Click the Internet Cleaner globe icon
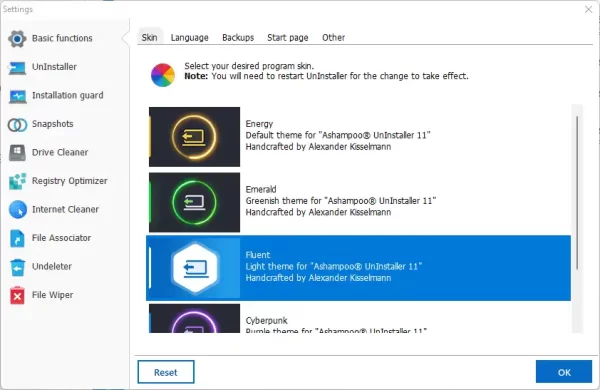 pos(18,209)
